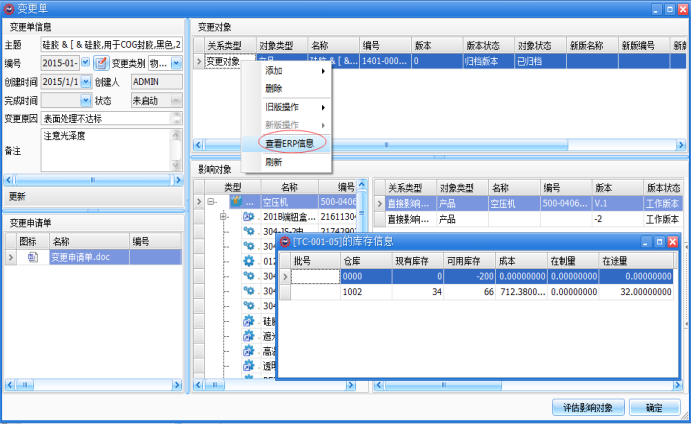Screen dimensions: 691x425
Task: Click the 新版名称 column header
Action: [592, 45]
